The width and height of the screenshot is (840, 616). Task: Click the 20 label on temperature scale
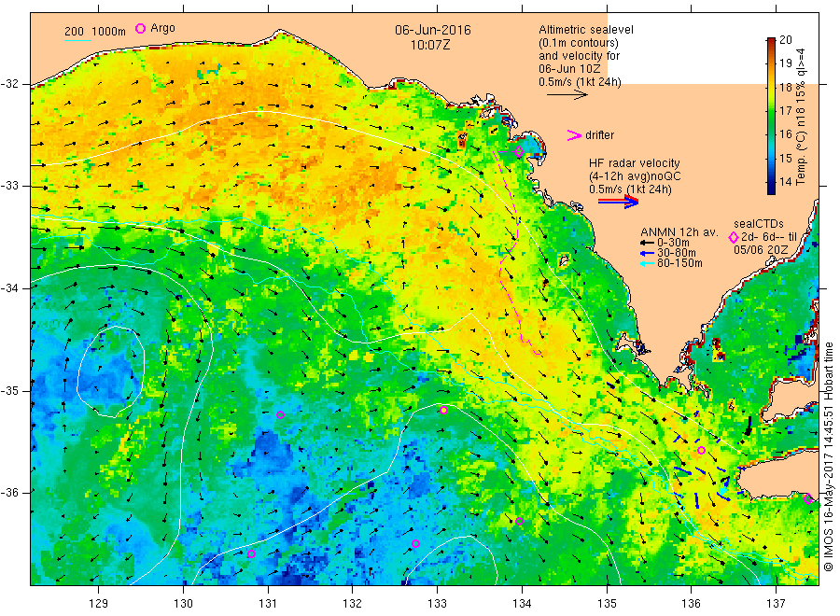click(785, 39)
